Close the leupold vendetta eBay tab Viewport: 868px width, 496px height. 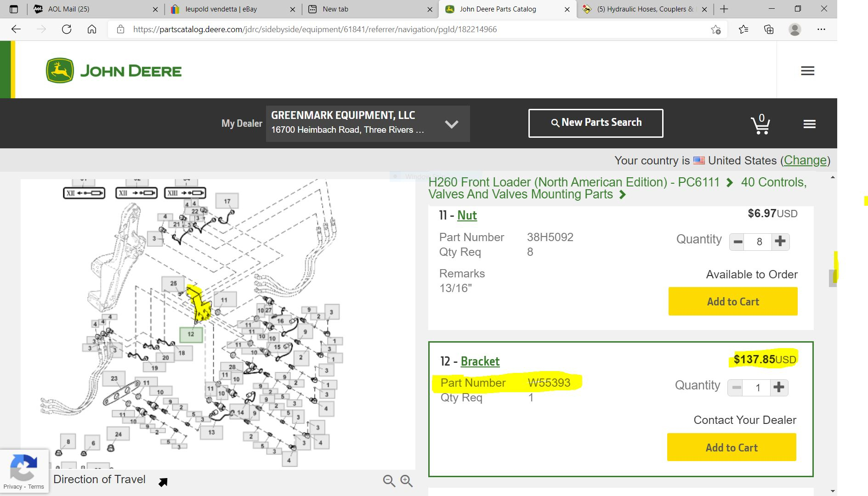click(293, 9)
